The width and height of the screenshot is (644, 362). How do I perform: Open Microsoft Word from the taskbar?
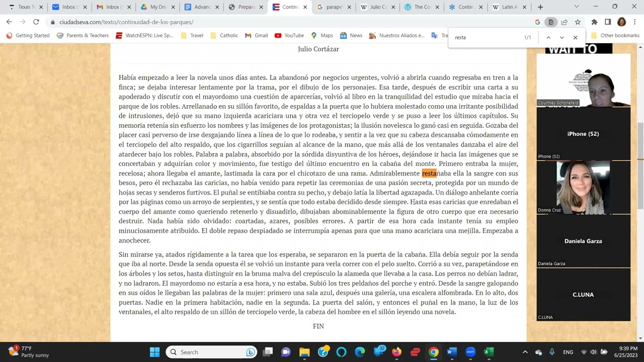452,352
